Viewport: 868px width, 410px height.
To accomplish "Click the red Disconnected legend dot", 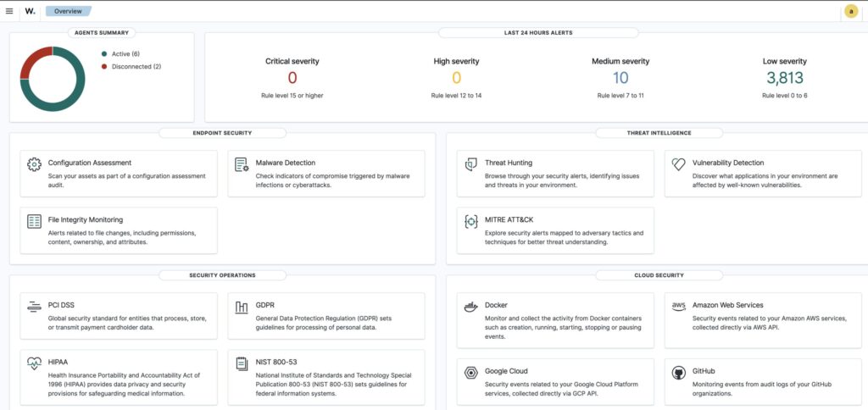I will (x=104, y=66).
